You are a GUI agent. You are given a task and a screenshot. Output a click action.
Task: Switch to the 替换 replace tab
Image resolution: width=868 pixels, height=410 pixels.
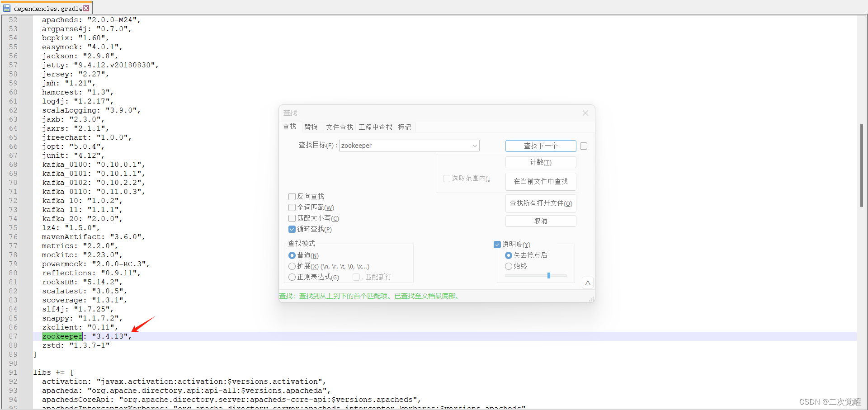[x=311, y=127]
